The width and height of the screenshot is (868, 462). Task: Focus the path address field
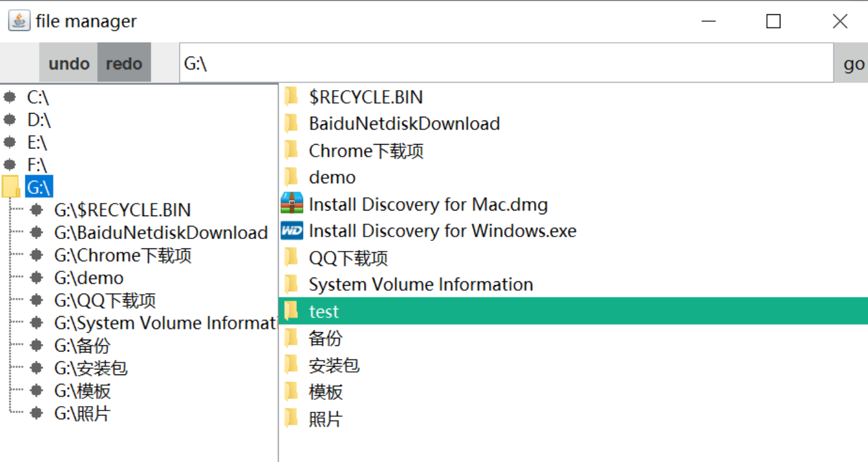coord(506,63)
